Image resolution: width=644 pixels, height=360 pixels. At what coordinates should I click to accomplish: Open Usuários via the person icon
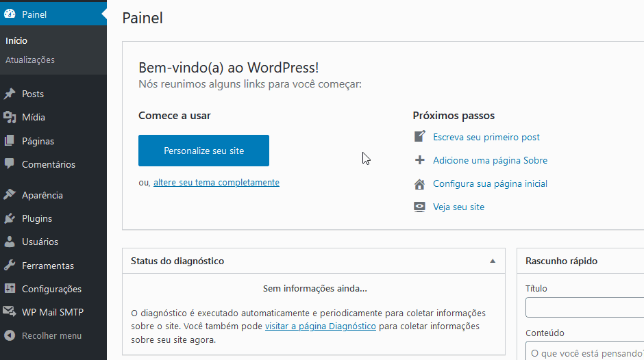(x=10, y=242)
